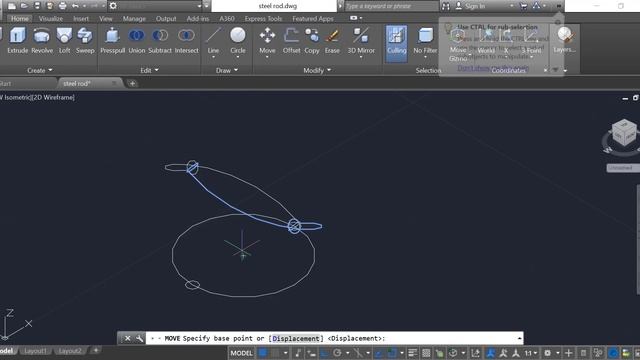
Task: Switch to the Insert ribbon tab
Action: [x=81, y=18]
